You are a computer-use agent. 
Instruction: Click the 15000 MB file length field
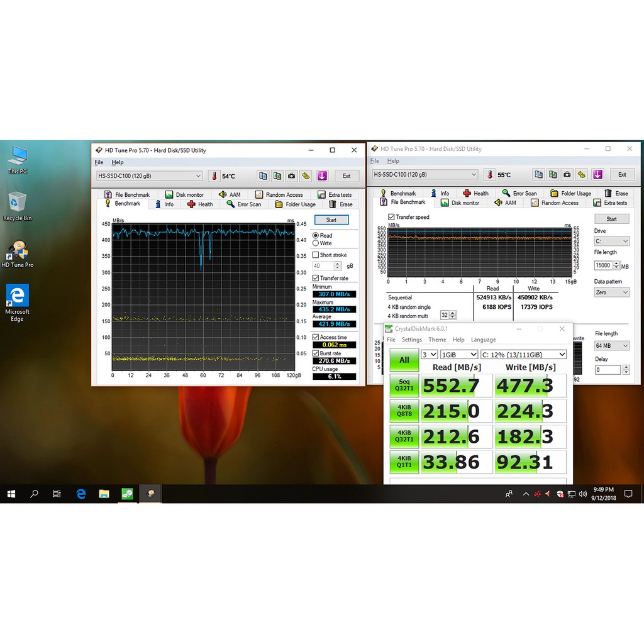(x=603, y=266)
